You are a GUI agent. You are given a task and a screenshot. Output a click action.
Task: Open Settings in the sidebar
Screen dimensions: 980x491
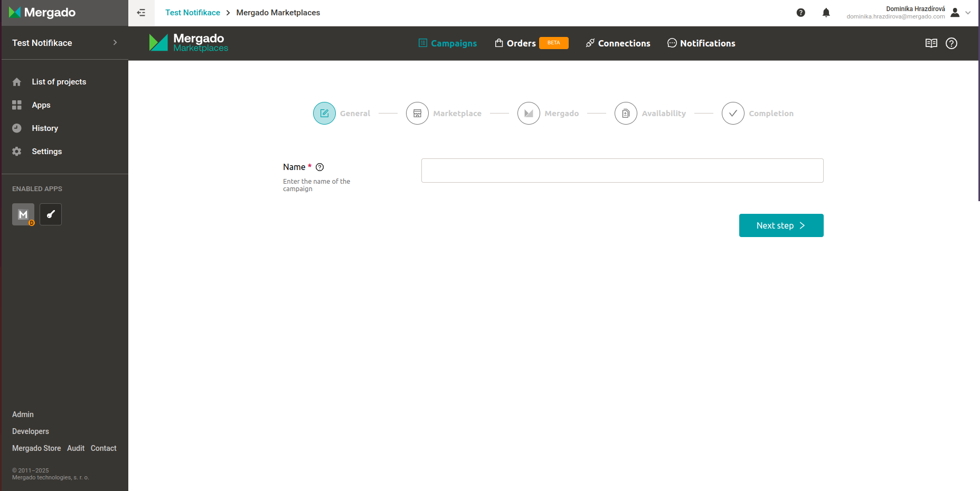pyautogui.click(x=47, y=152)
